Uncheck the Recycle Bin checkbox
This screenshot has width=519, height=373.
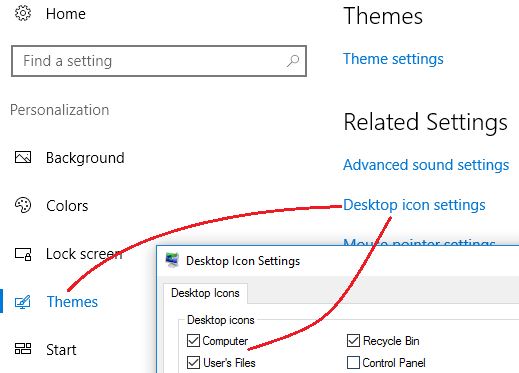(353, 341)
